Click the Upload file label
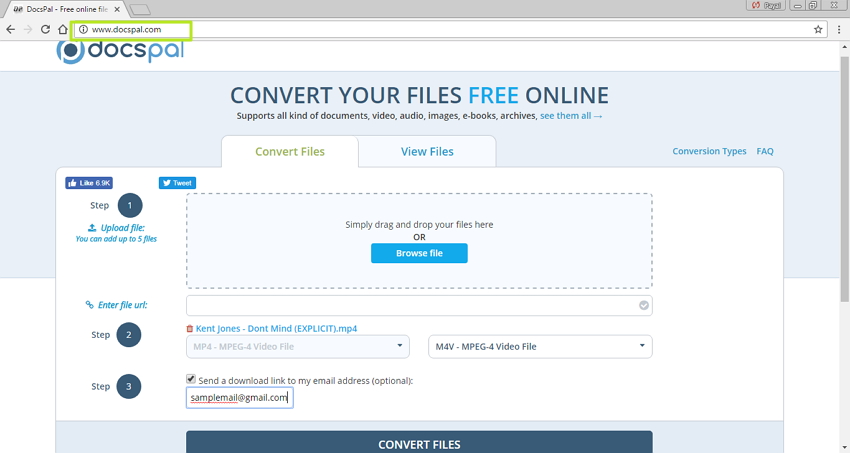The width and height of the screenshot is (850, 453). [117, 228]
